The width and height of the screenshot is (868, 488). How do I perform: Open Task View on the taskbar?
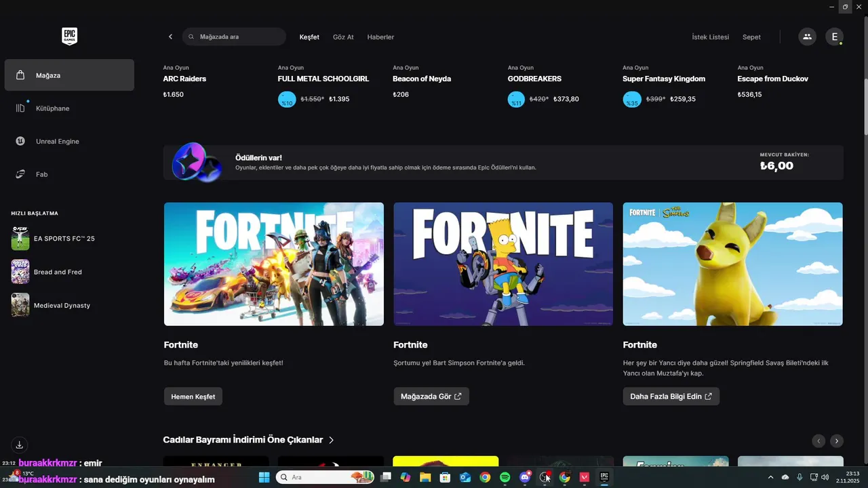point(386,477)
